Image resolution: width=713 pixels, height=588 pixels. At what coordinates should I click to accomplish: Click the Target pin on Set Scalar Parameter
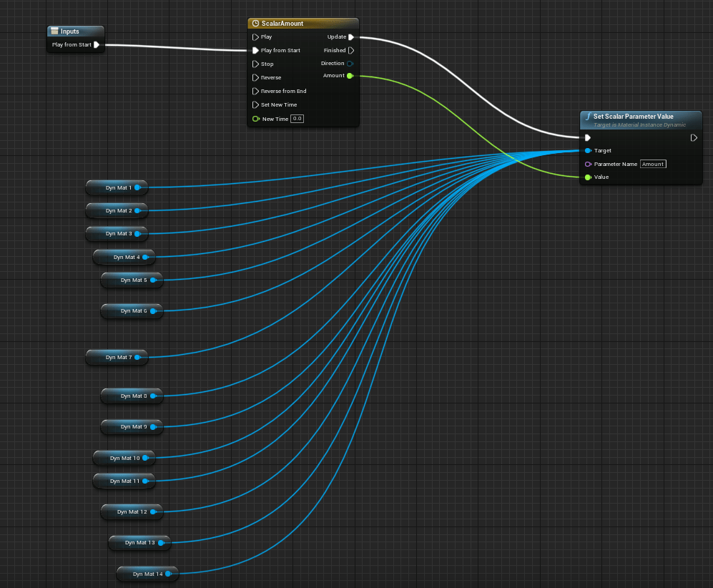pos(588,151)
